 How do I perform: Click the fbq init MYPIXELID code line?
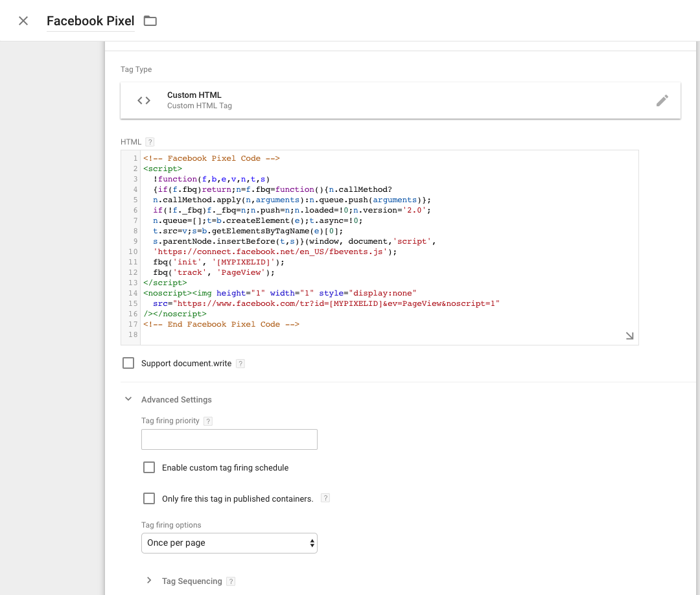click(219, 262)
